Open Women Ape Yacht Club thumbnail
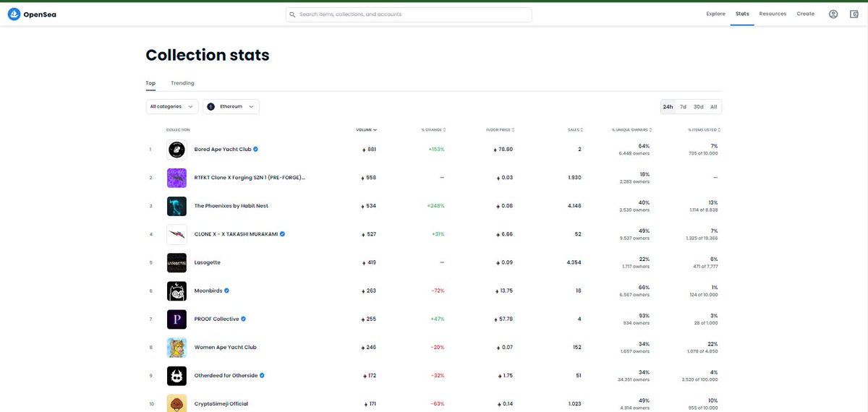Image resolution: width=868 pixels, height=412 pixels. [176, 347]
